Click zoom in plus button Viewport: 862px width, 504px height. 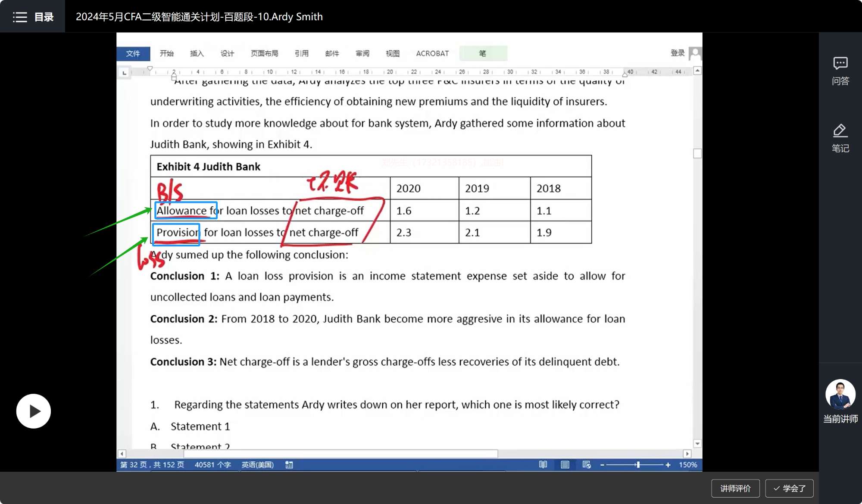668,465
